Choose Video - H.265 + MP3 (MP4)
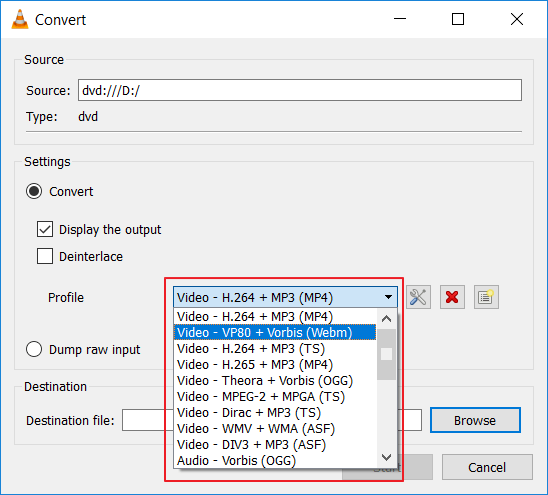 275,365
